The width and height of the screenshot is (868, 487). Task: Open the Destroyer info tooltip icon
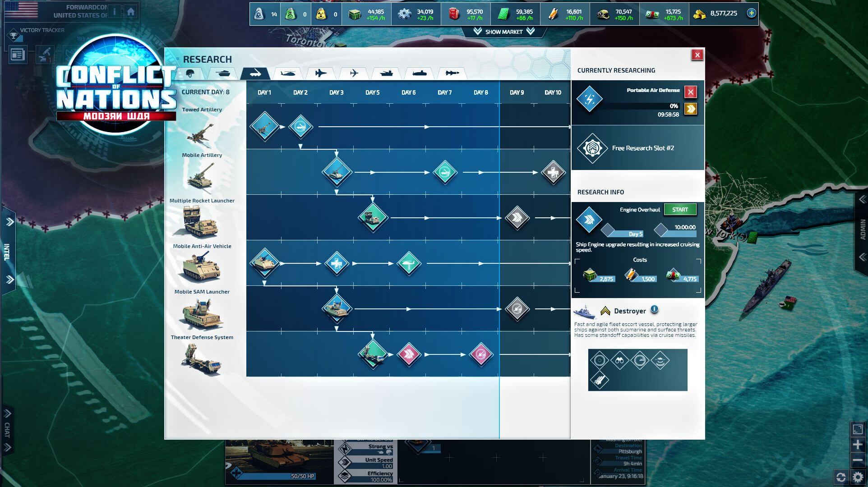654,310
